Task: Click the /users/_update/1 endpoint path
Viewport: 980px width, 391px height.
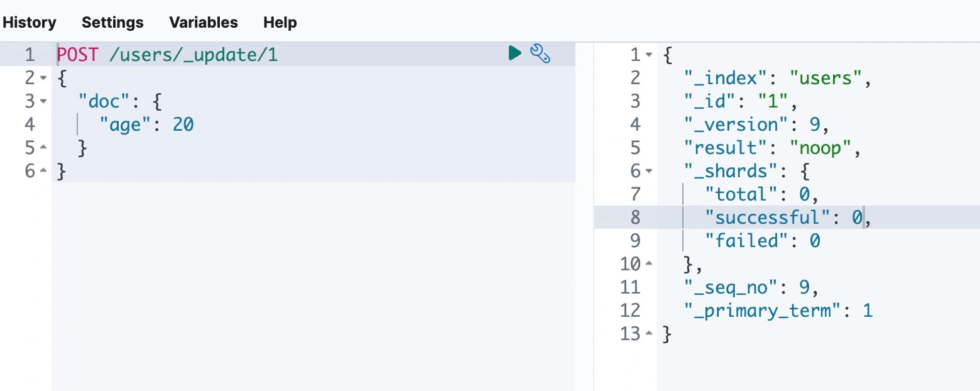Action: pyautogui.click(x=193, y=55)
